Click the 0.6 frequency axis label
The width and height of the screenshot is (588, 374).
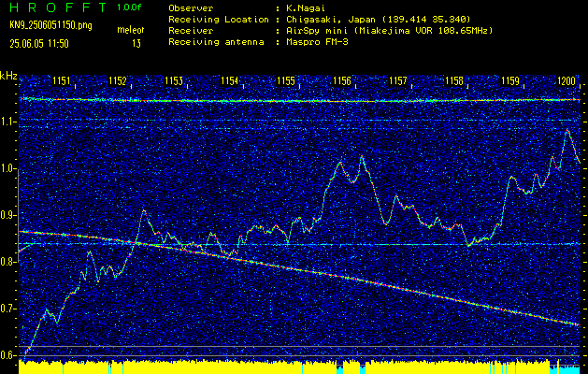(x=8, y=355)
